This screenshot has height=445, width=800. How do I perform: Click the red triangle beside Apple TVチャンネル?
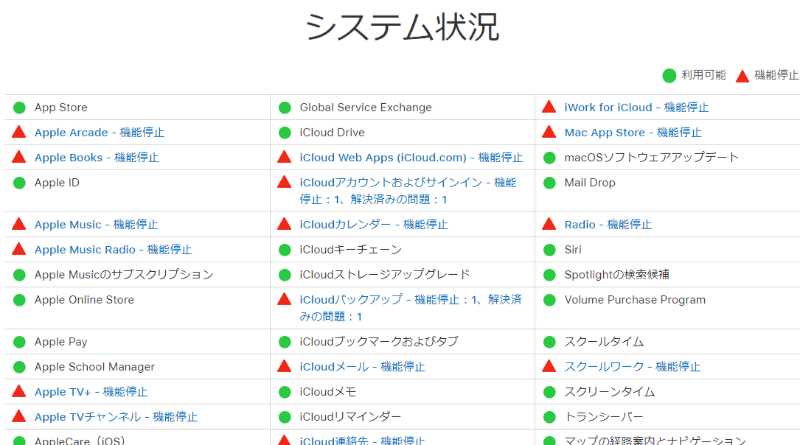coord(19,416)
